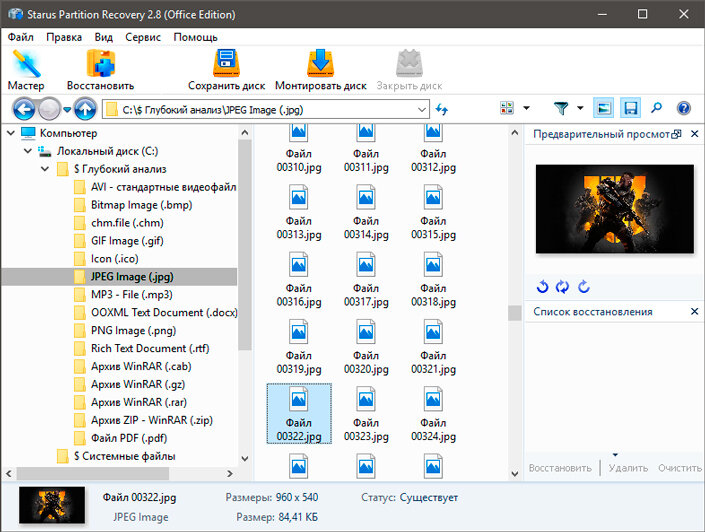The image size is (705, 532).
Task: Select $ Системные файлы folder
Action: pyautogui.click(x=125, y=456)
